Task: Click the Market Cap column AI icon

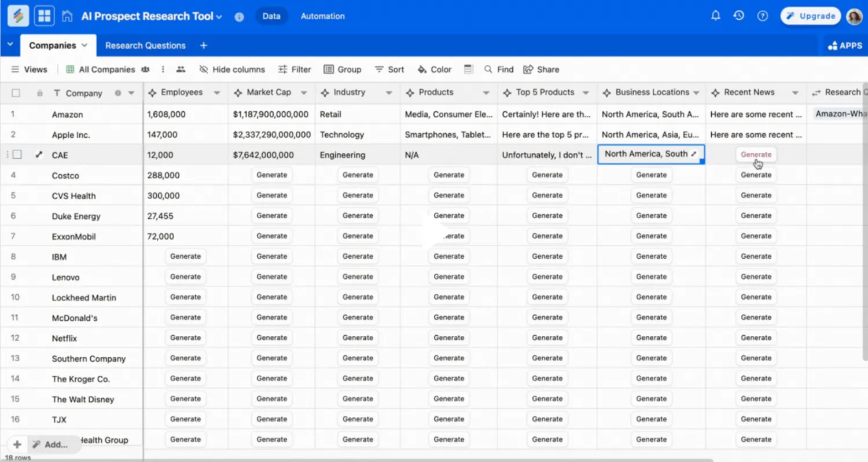Action: click(x=238, y=93)
